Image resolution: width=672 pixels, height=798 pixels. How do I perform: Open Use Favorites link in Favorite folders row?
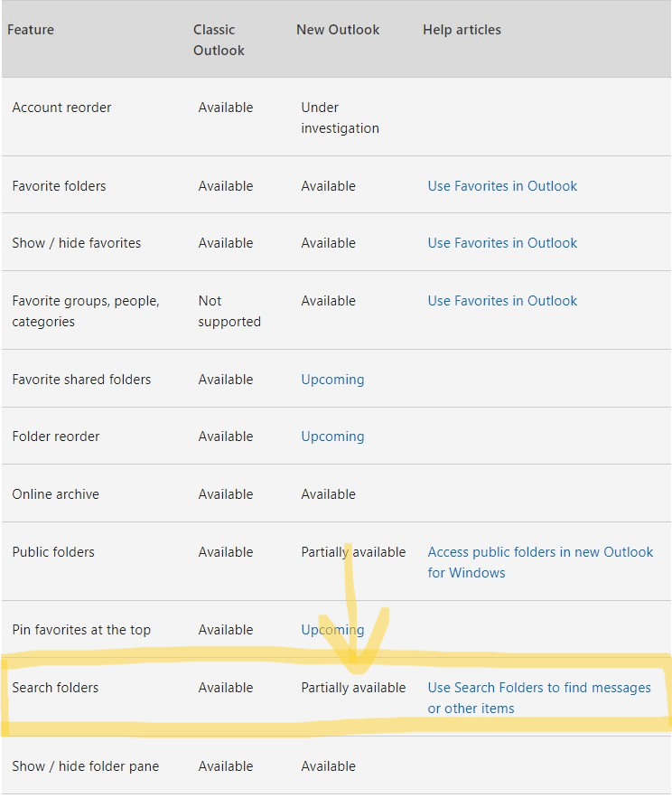pos(502,186)
